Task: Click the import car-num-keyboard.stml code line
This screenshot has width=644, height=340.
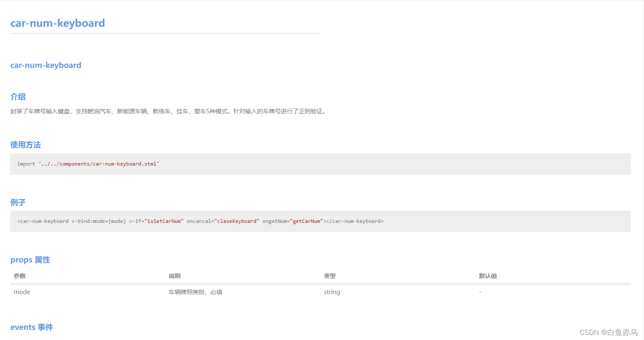Action: pyautogui.click(x=88, y=164)
